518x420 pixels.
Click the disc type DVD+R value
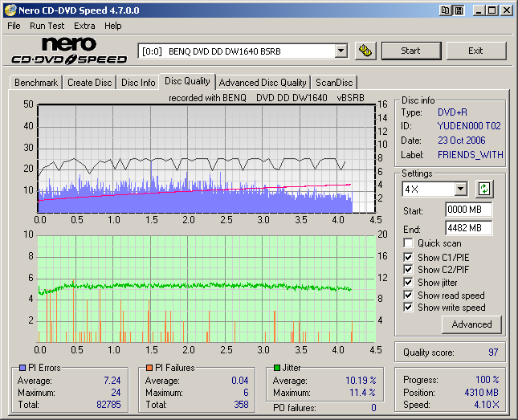452,112
